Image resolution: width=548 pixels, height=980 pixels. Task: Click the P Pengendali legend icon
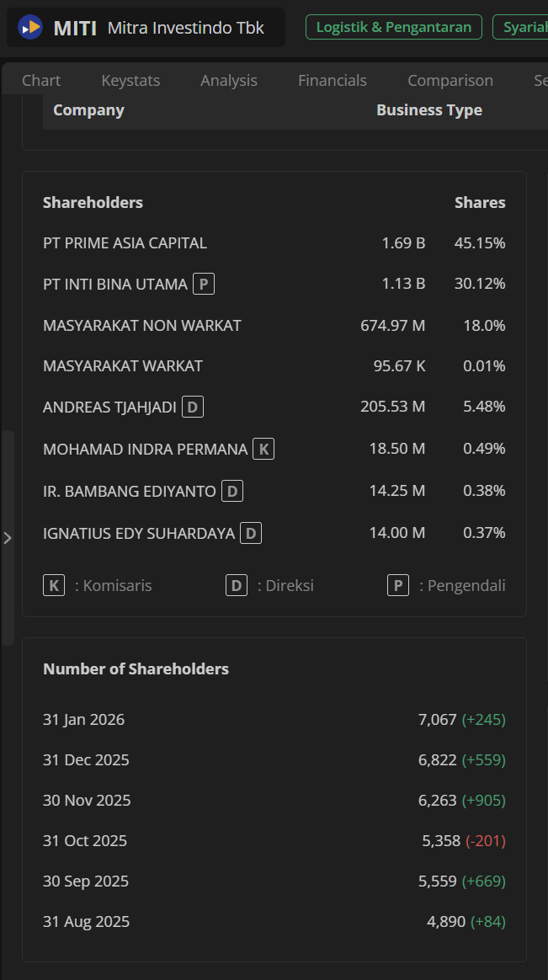[398, 585]
